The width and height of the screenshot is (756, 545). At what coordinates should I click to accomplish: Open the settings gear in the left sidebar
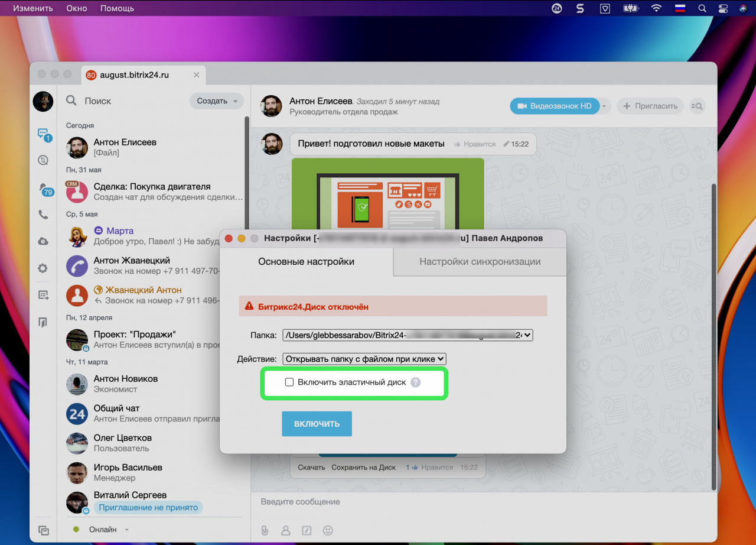(x=43, y=268)
